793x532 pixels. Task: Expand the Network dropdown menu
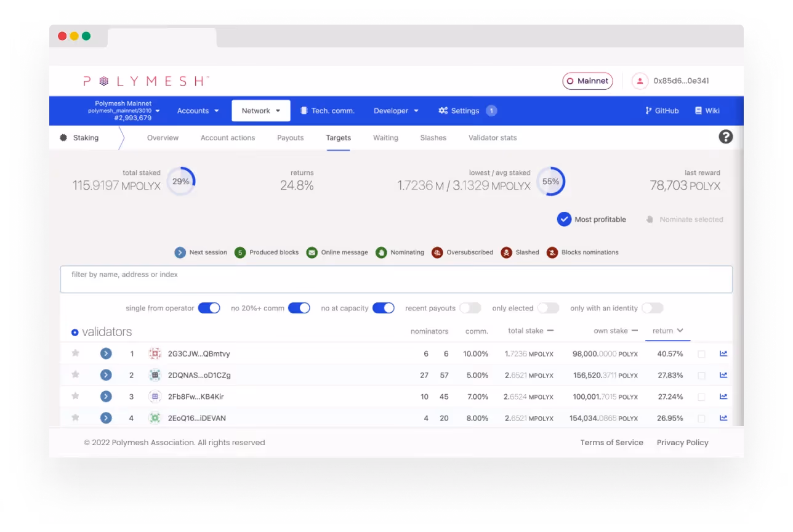coord(261,111)
